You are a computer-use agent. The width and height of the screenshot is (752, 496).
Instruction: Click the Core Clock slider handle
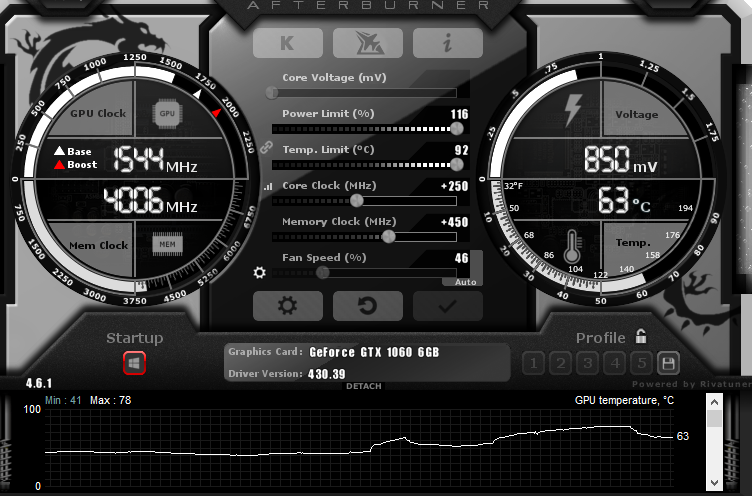356,201
